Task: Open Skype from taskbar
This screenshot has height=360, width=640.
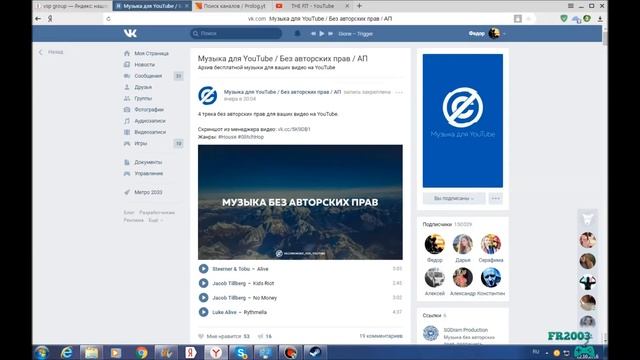Action: pyautogui.click(x=241, y=352)
